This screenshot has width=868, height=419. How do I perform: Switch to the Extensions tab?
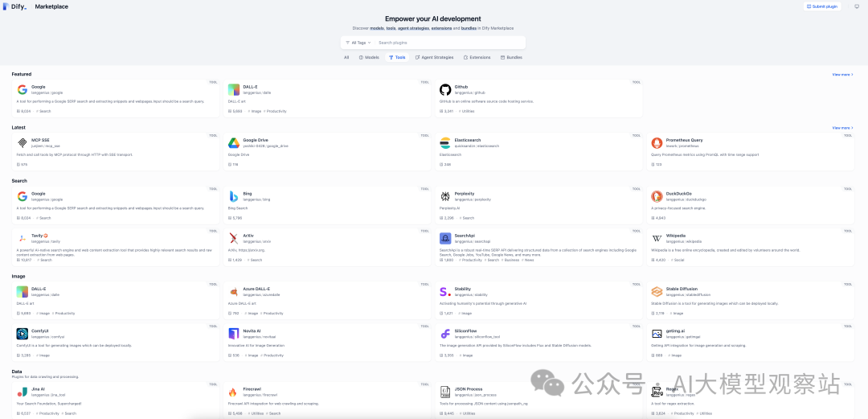477,57
